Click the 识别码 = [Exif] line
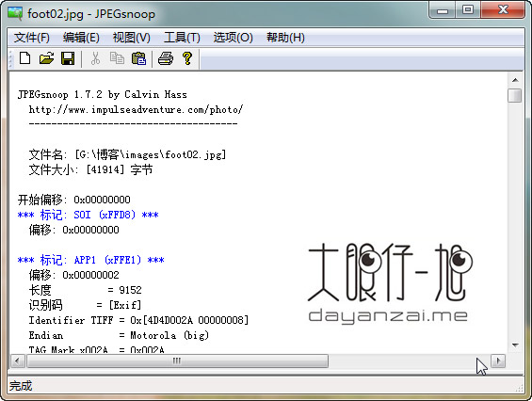The image size is (532, 401). [x=85, y=305]
